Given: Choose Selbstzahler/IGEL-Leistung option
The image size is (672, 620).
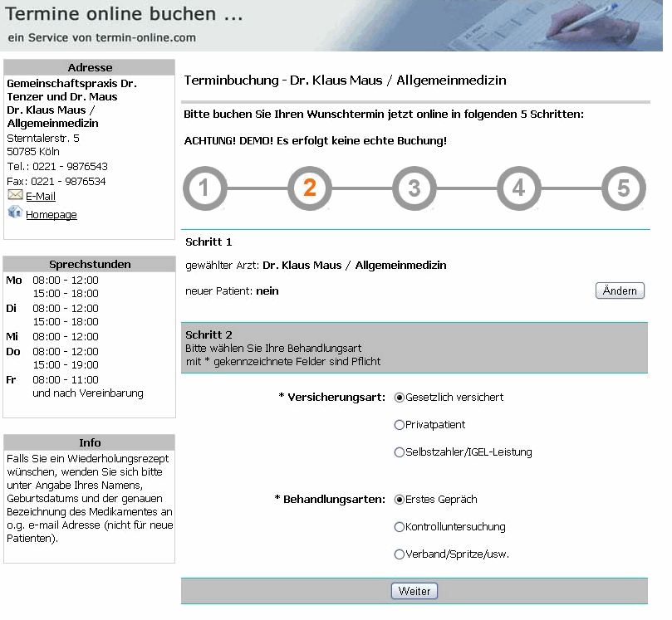Looking at the screenshot, I should click(x=400, y=452).
